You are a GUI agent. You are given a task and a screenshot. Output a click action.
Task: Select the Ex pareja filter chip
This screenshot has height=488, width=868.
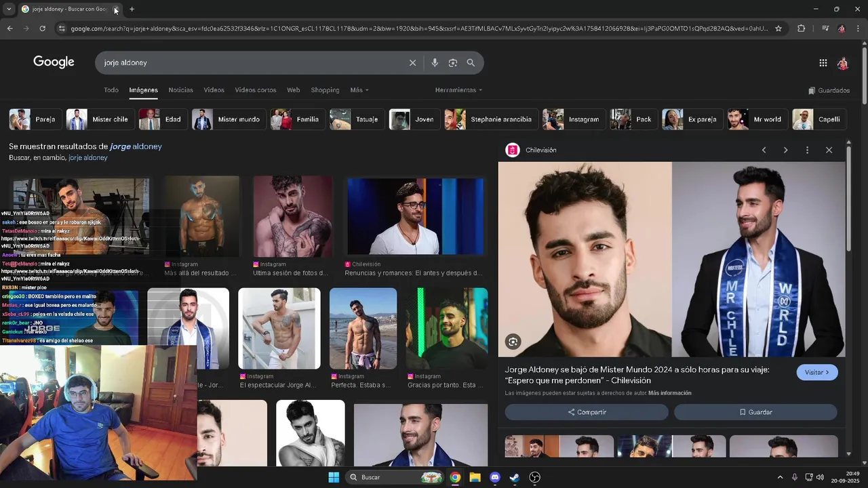click(692, 119)
